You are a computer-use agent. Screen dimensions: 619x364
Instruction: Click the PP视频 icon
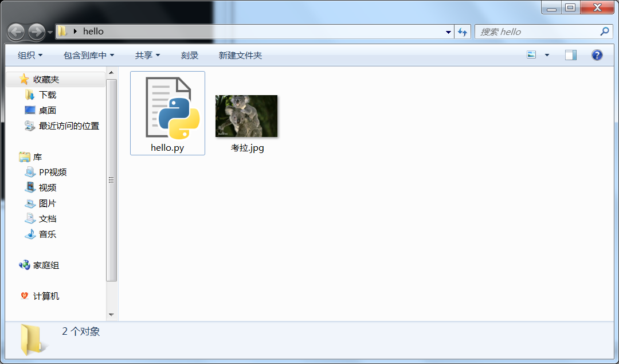pyautogui.click(x=30, y=172)
